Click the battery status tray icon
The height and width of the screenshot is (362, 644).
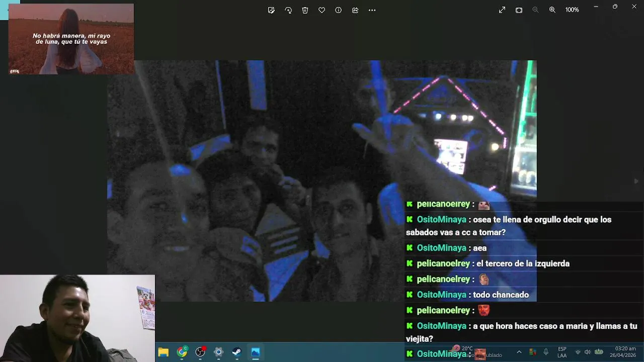pos(599,352)
